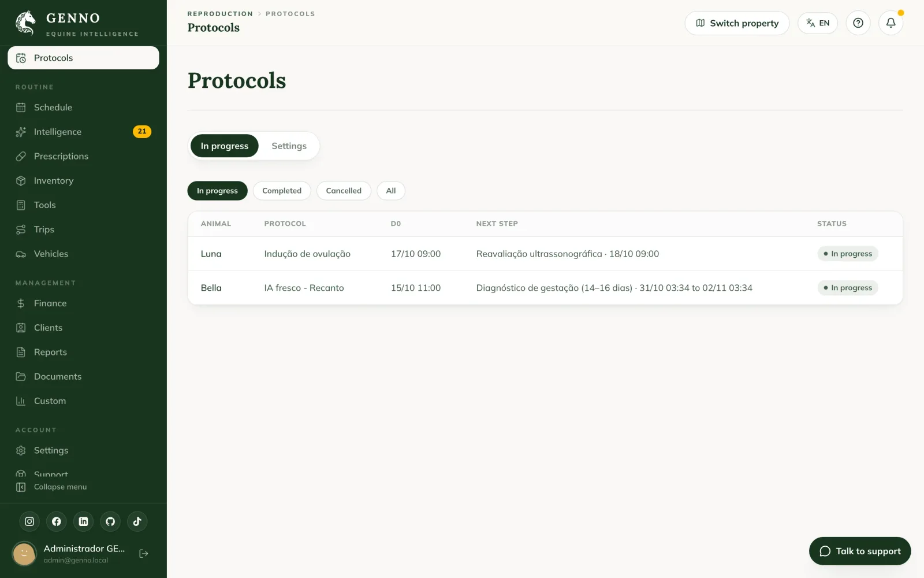Open the GitHub social link
924x578 pixels.
[110, 521]
